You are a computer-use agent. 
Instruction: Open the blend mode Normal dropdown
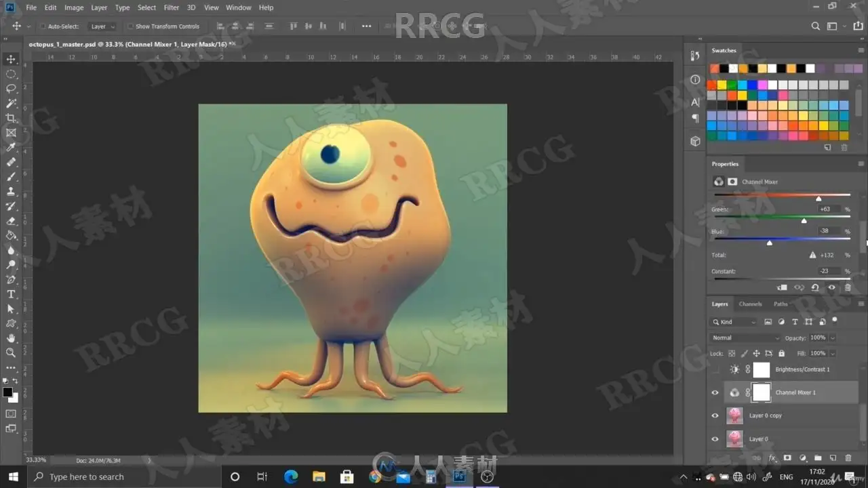(x=745, y=338)
